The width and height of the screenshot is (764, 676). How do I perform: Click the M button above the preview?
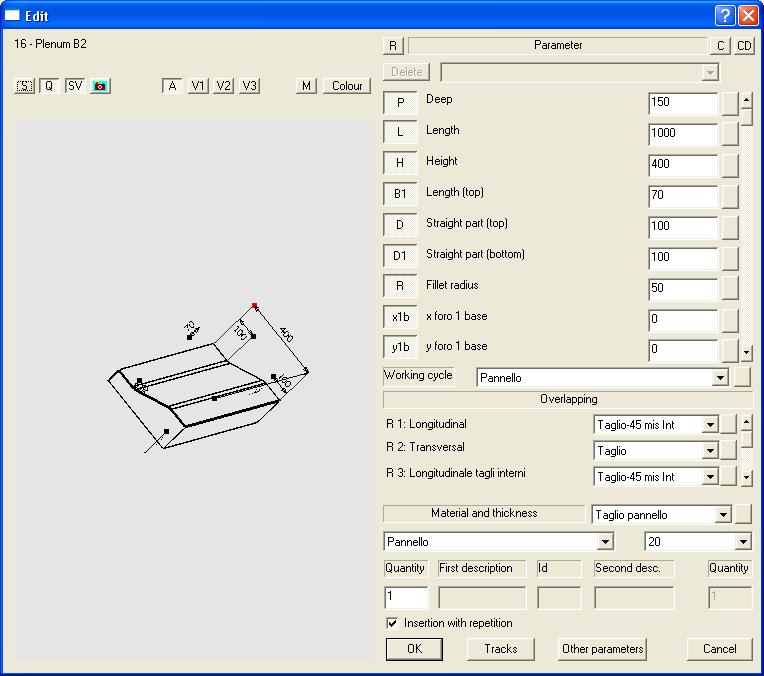[307, 86]
